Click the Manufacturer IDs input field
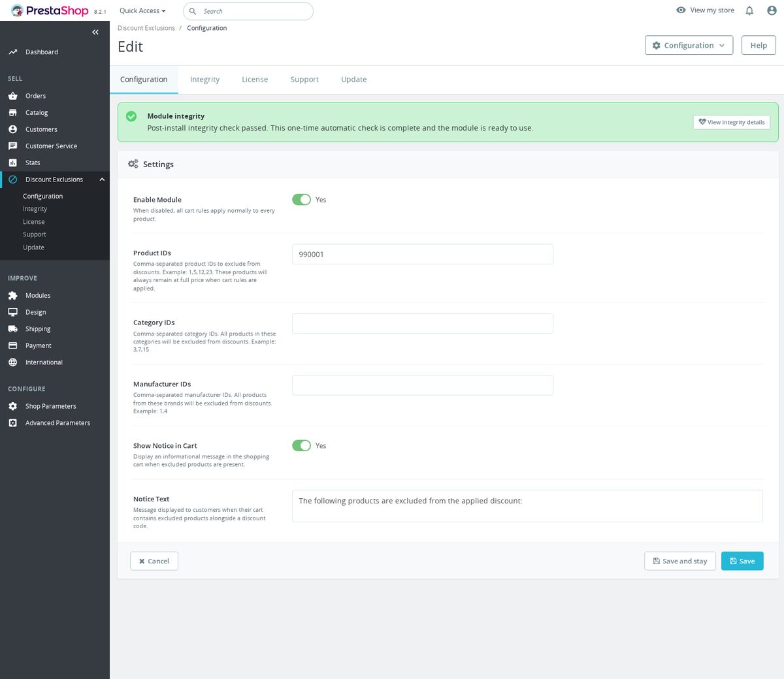The image size is (784, 679). click(x=423, y=385)
